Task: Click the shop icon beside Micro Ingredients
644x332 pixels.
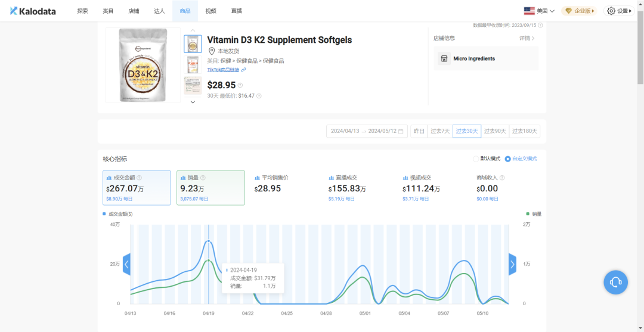Action: pyautogui.click(x=444, y=58)
